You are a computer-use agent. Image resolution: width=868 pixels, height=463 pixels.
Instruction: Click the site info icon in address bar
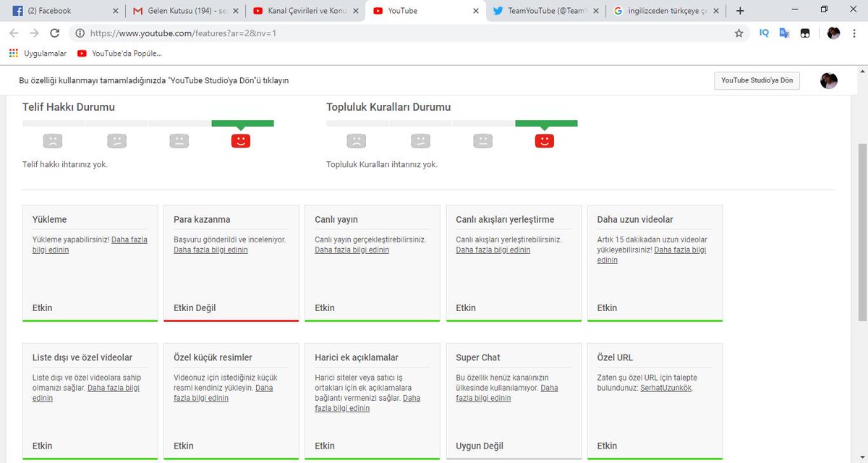click(80, 33)
